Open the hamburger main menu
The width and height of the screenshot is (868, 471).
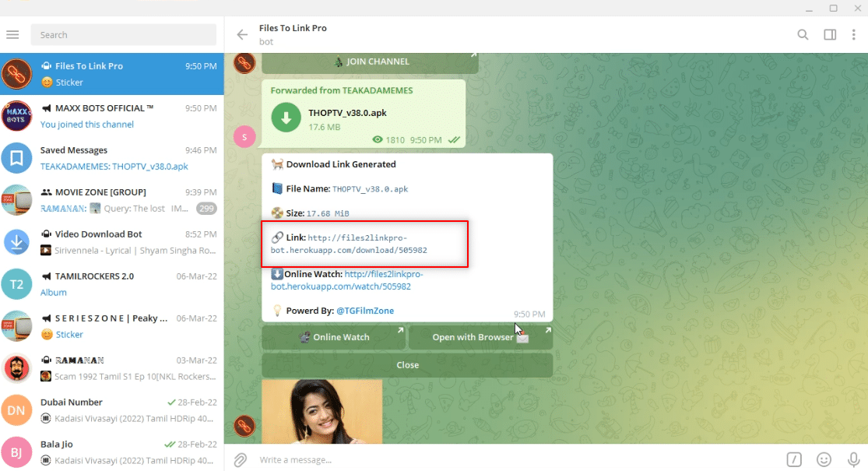(12, 34)
